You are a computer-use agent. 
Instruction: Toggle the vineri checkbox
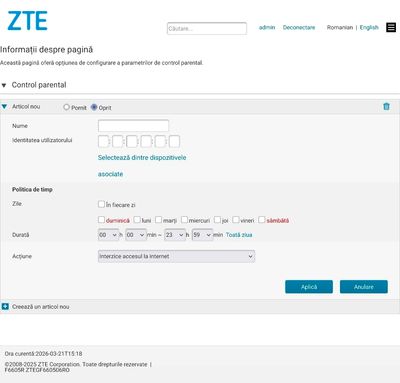(236, 220)
